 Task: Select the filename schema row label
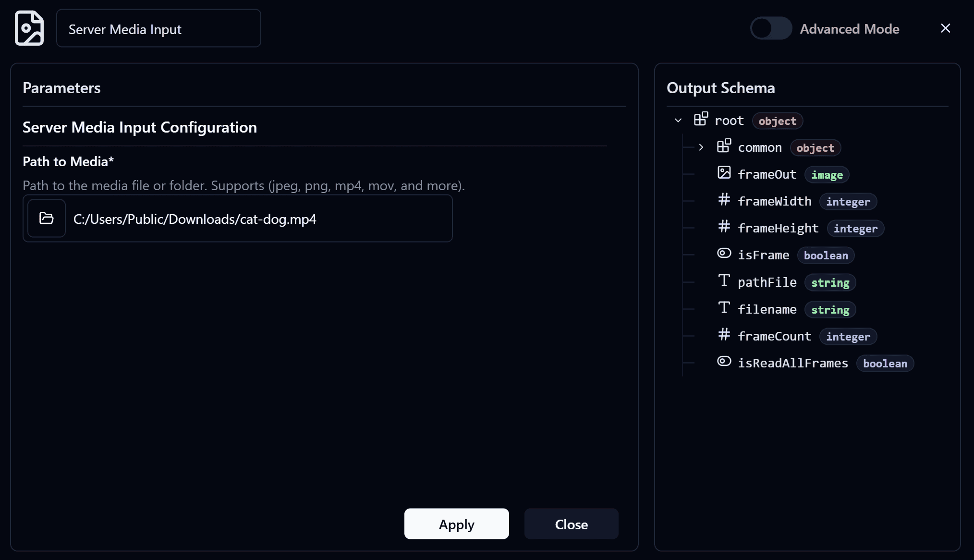pos(767,309)
